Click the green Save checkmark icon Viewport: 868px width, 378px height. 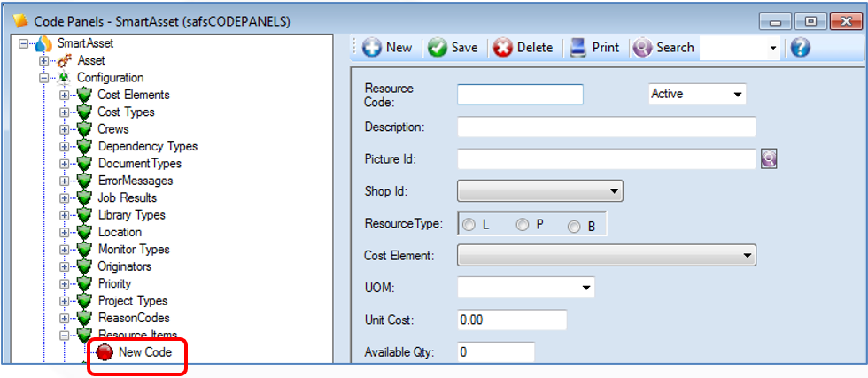pos(438,48)
